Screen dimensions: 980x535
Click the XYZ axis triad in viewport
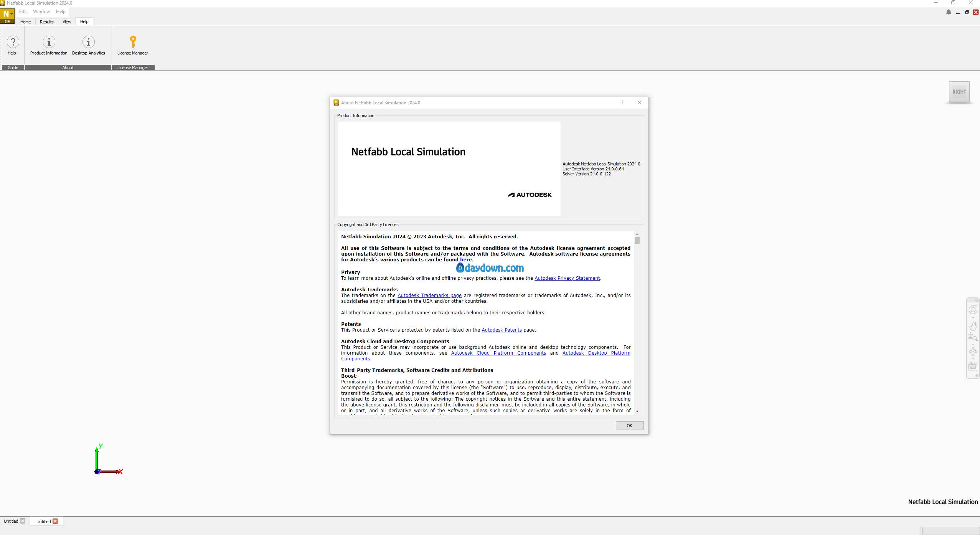(109, 460)
